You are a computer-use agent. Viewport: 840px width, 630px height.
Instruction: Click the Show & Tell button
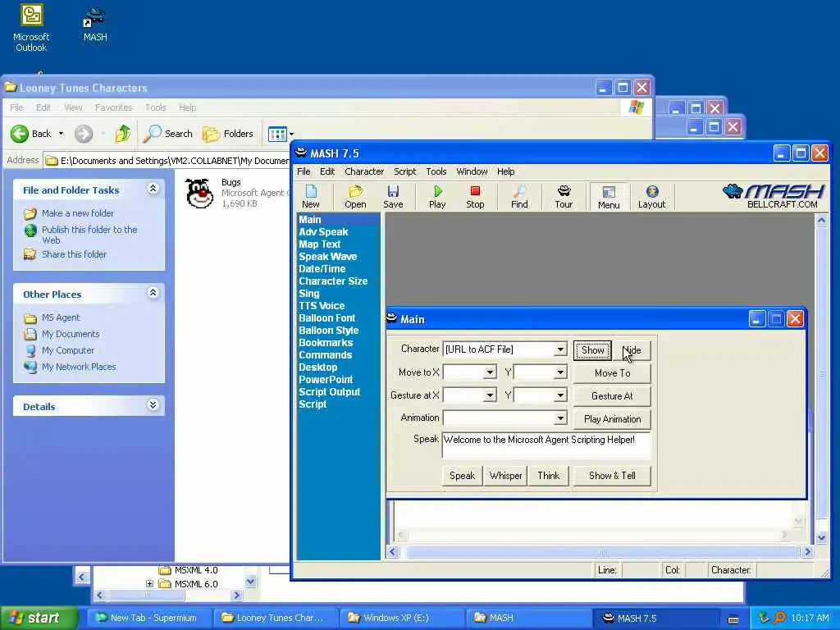(612, 476)
